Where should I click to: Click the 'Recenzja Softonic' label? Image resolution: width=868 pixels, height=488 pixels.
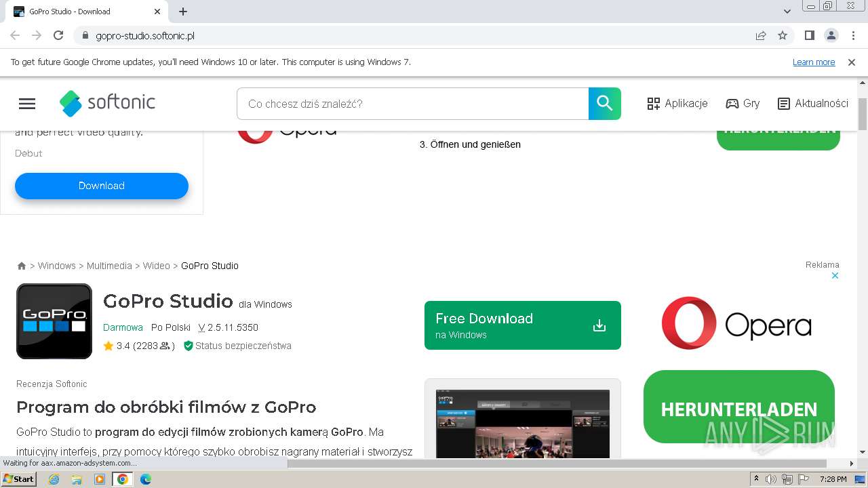tap(52, 384)
